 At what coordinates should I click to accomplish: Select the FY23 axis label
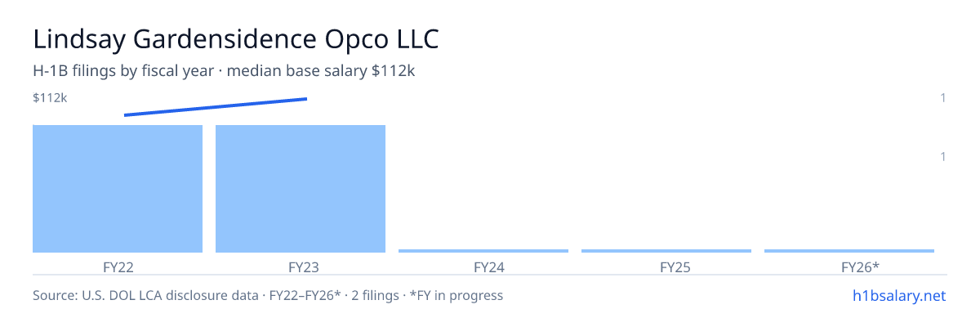(301, 267)
